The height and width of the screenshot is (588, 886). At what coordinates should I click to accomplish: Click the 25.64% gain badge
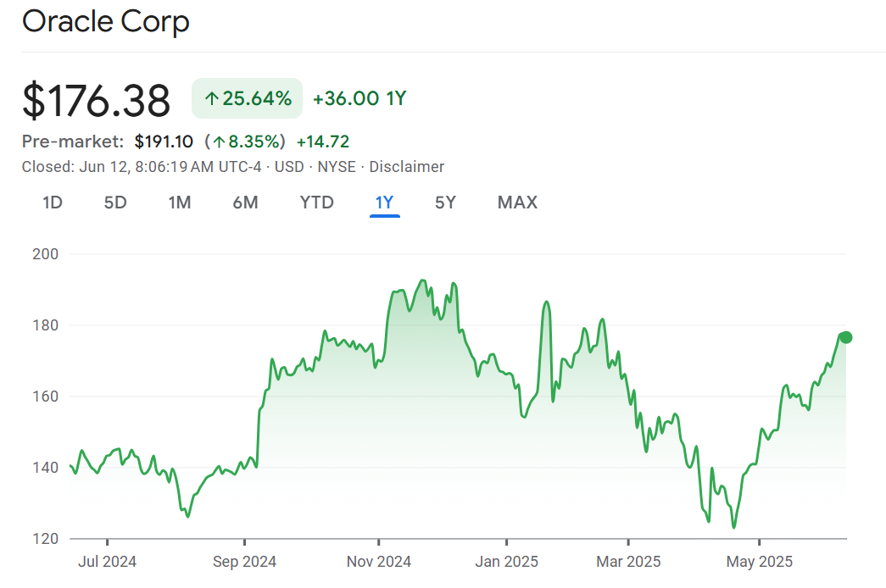pyautogui.click(x=247, y=98)
